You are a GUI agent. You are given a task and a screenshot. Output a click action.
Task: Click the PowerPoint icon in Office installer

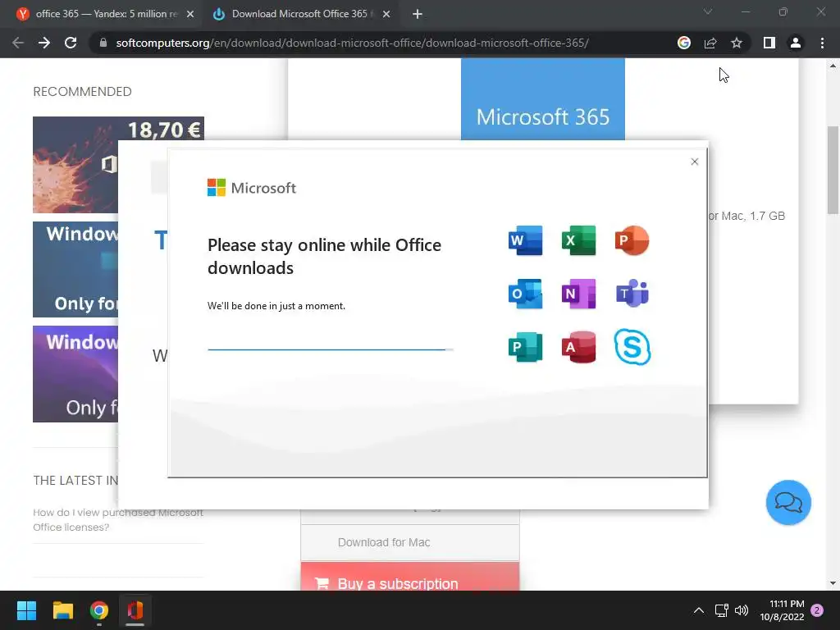click(x=632, y=240)
